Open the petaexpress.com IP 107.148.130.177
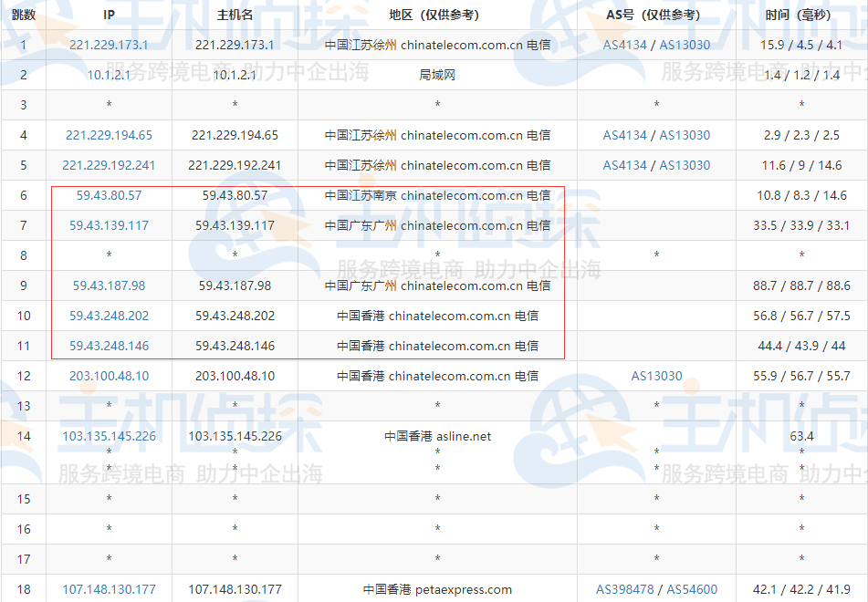Viewport: 868px width, 602px height. pyautogui.click(x=109, y=588)
